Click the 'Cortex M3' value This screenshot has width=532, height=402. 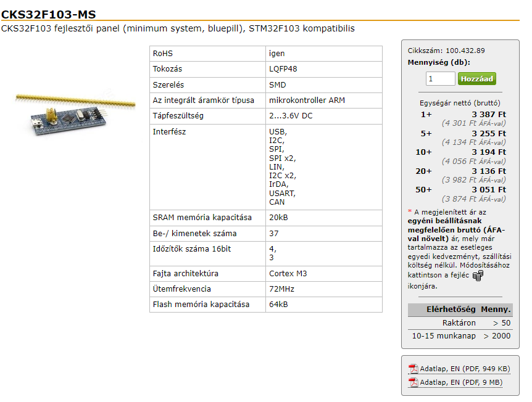pos(288,274)
